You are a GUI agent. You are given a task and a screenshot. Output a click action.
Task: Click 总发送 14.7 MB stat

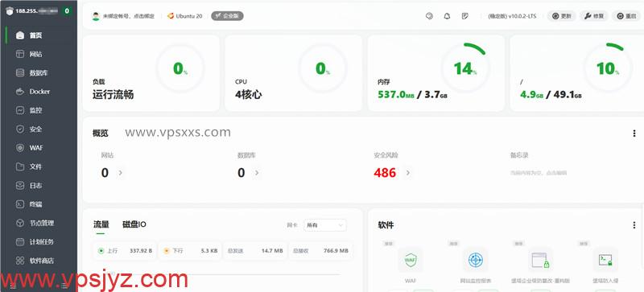254,250
